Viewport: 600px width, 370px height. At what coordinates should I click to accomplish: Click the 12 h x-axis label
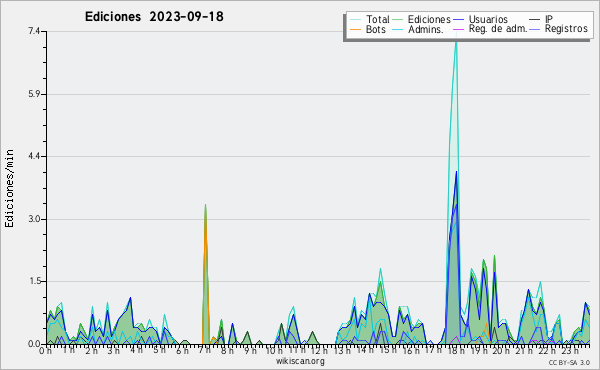(x=318, y=350)
